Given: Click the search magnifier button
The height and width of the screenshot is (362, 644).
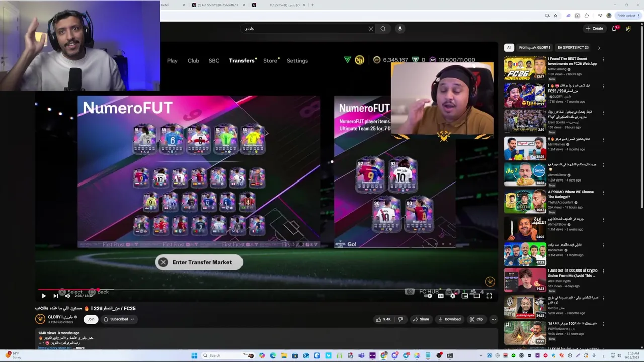Looking at the screenshot, I should 383,29.
